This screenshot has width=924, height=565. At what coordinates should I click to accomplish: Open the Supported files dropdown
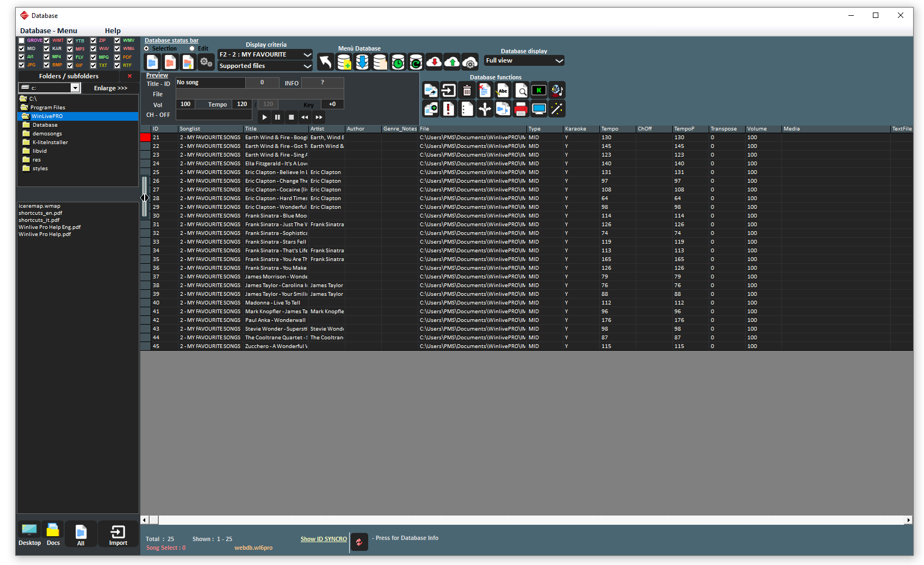click(x=308, y=66)
